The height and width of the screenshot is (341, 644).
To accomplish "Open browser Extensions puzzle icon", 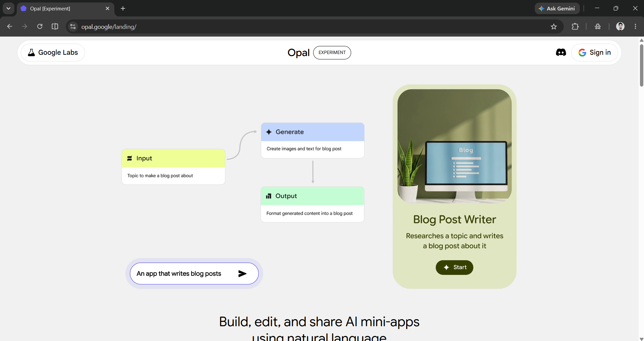I will (x=575, y=27).
